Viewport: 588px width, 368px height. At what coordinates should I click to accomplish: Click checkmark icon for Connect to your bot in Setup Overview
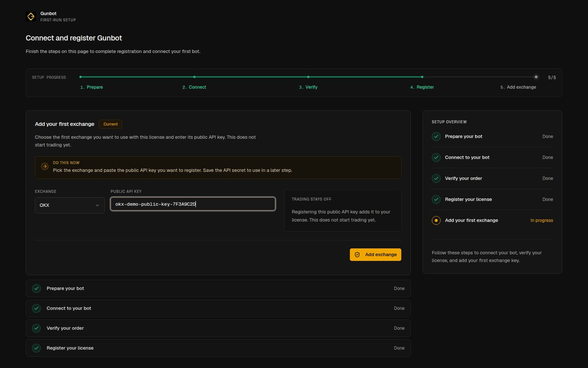[436, 157]
